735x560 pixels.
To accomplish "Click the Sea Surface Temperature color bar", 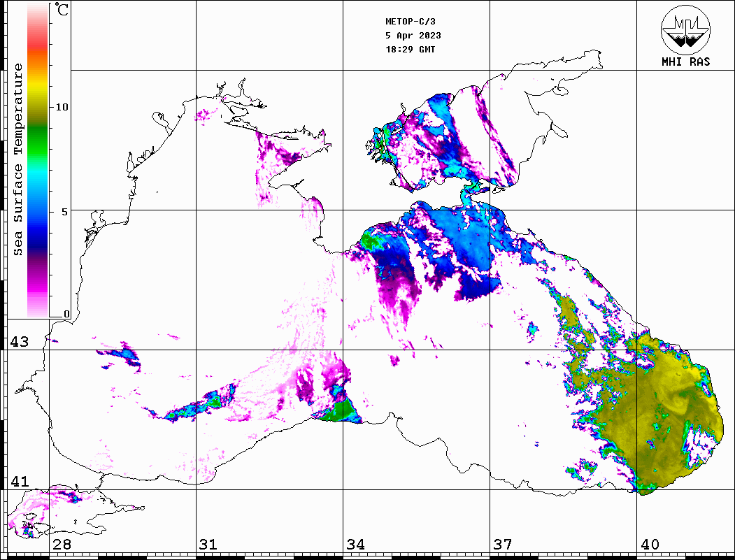I will pyautogui.click(x=38, y=161).
